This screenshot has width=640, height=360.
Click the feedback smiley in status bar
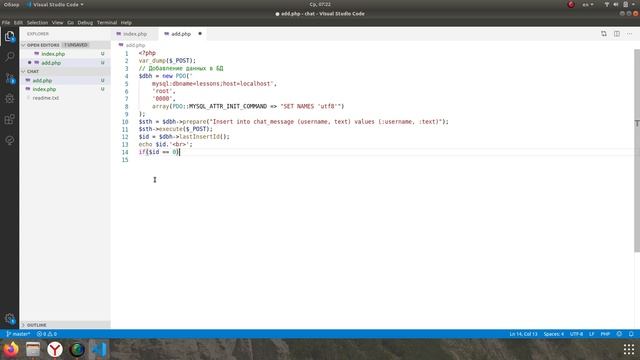(x=619, y=334)
